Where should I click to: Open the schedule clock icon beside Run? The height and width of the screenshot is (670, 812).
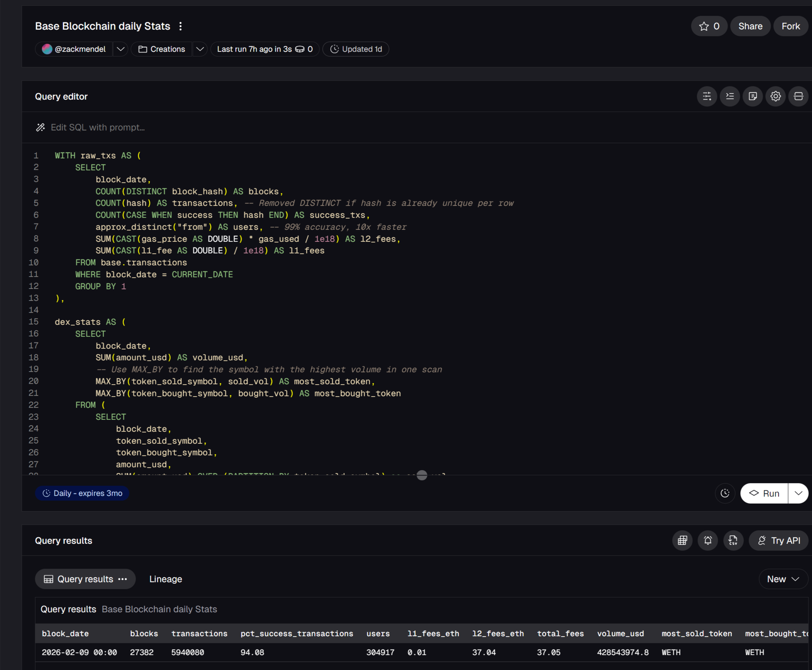(725, 493)
